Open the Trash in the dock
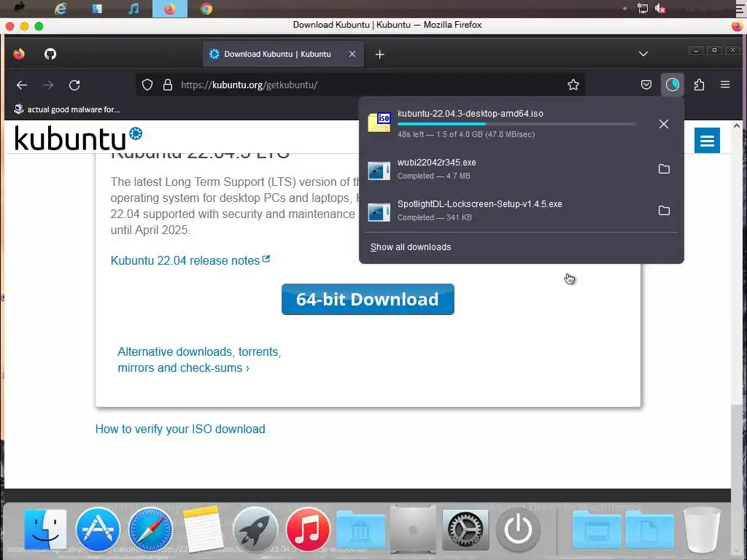 click(x=702, y=529)
